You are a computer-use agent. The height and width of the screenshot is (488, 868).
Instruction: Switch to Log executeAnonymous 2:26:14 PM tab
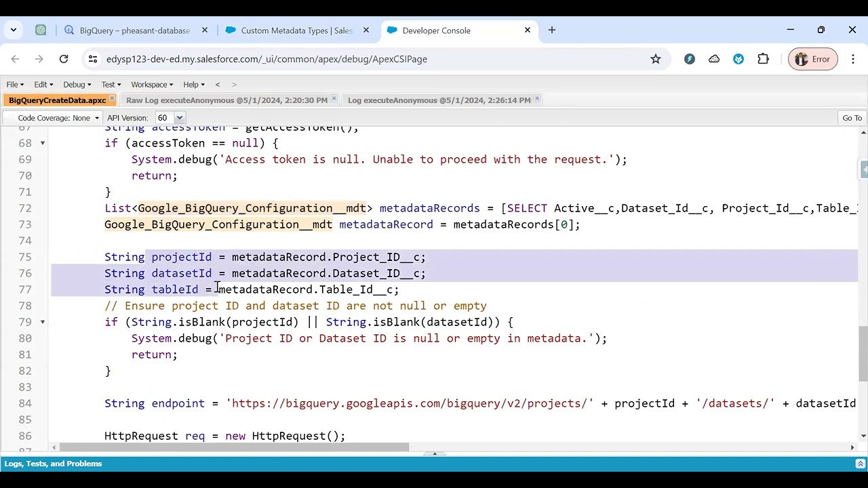pos(439,100)
